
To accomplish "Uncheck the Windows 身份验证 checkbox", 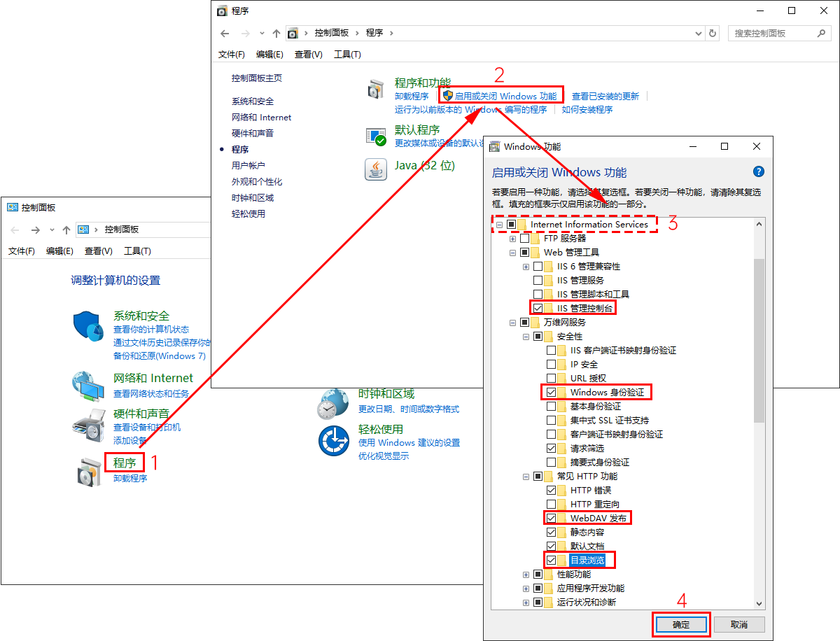I will (551, 393).
